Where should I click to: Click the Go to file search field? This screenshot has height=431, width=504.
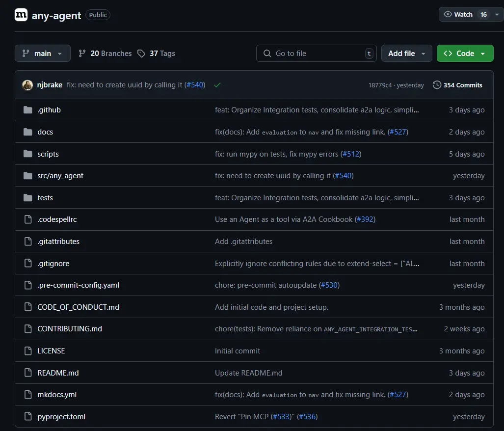314,54
